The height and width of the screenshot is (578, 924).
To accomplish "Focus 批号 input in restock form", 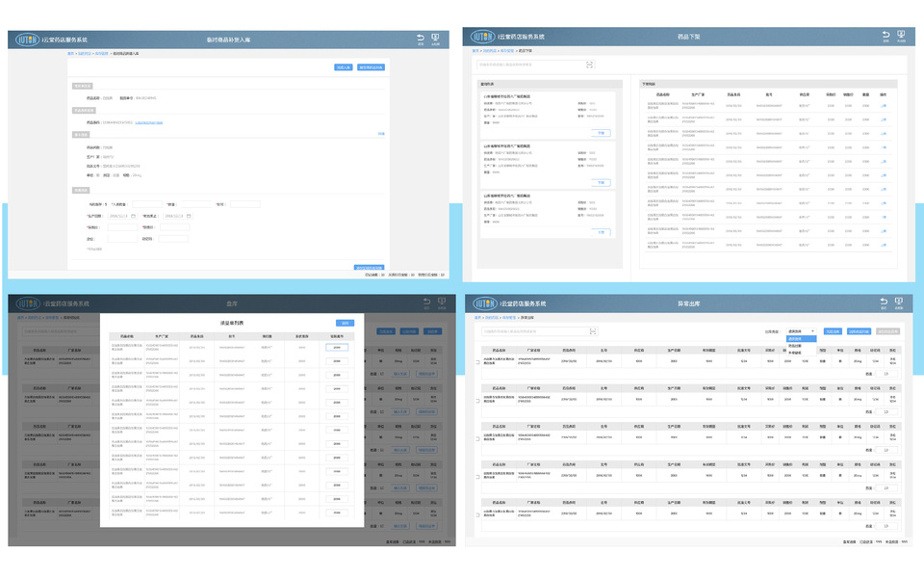I will tap(245, 204).
